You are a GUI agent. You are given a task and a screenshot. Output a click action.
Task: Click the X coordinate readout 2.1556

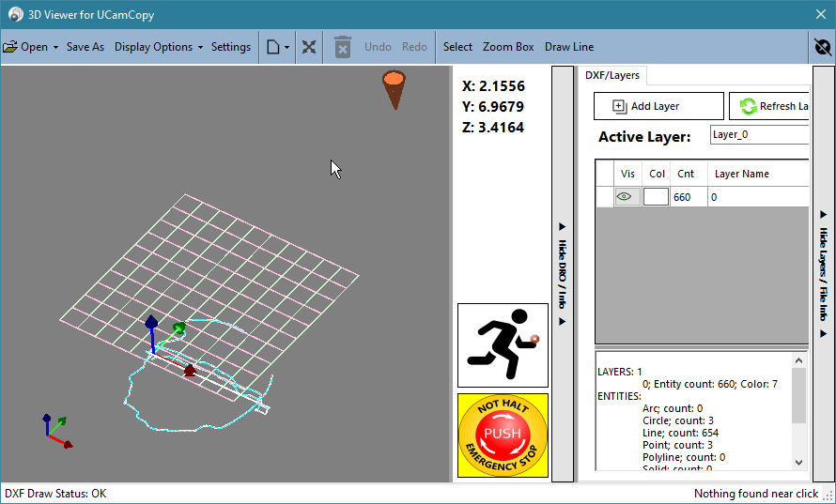[x=493, y=85]
